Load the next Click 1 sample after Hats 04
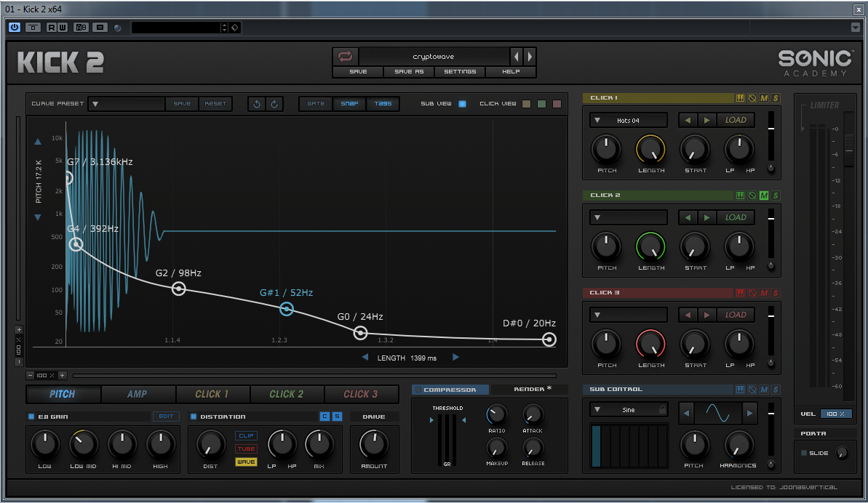 [707, 120]
